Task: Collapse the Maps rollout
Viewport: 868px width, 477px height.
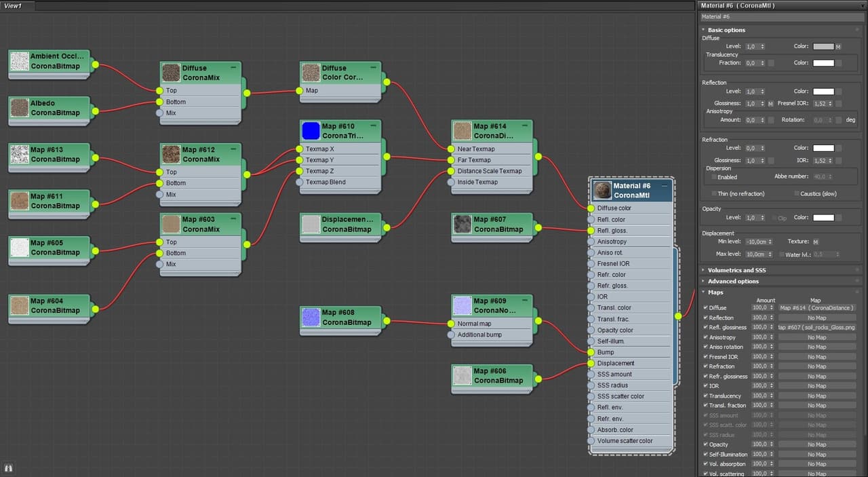Action: point(704,292)
